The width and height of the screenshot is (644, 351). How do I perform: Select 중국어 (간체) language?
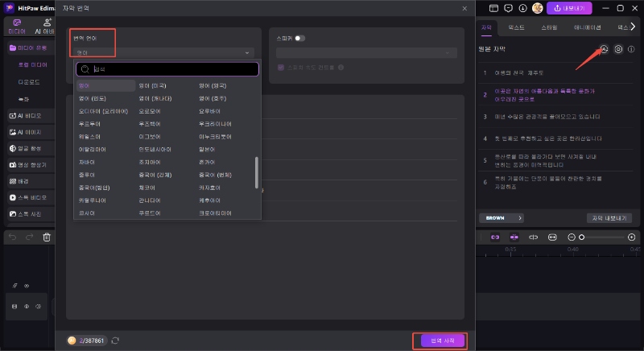[155, 175]
